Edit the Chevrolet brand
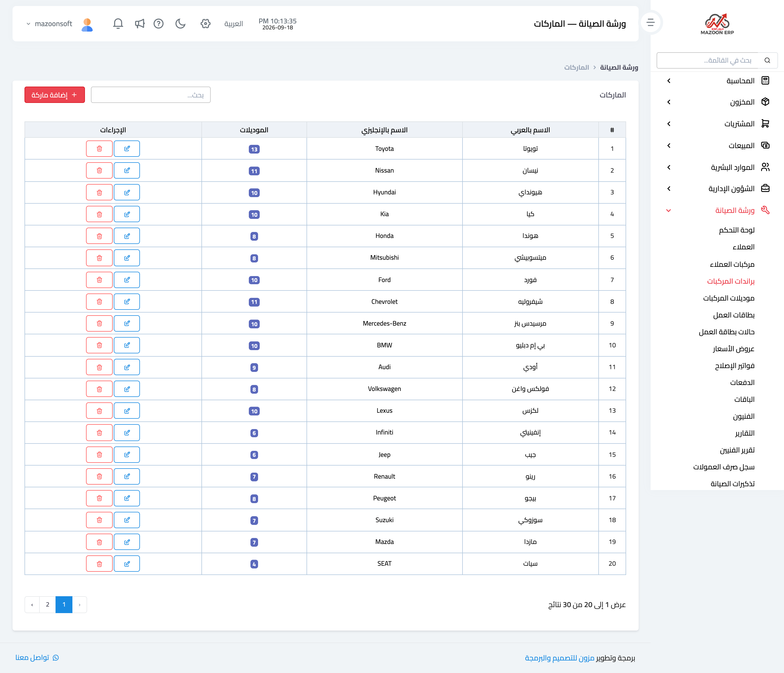This screenshot has height=673, width=784. click(127, 302)
